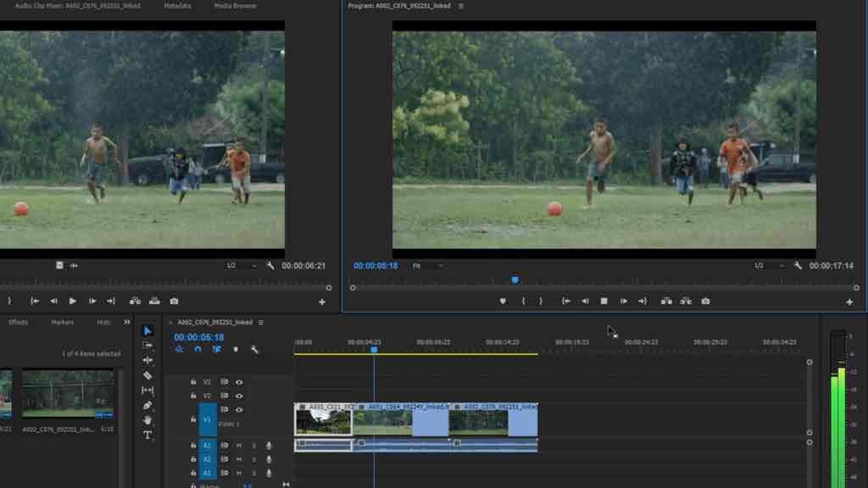Toggle Linked Selection in timeline header
868x488 pixels.
[x=216, y=350]
